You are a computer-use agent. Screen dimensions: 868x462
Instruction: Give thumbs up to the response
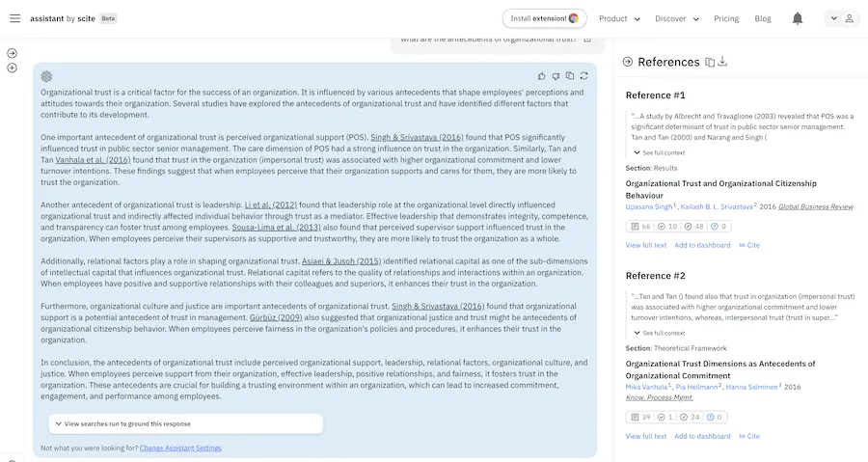tap(541, 76)
